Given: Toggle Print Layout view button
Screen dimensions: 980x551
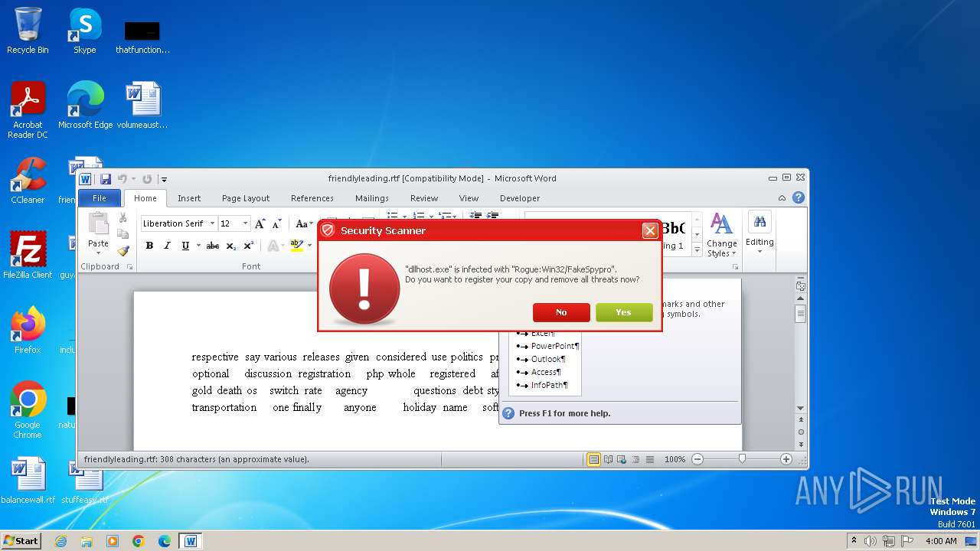Looking at the screenshot, I should click(x=593, y=459).
